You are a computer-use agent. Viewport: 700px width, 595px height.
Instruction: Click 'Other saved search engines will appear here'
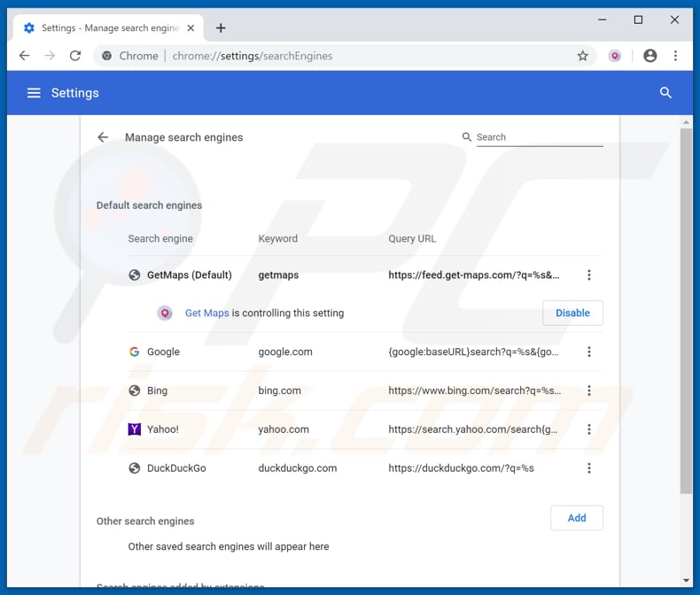click(228, 546)
